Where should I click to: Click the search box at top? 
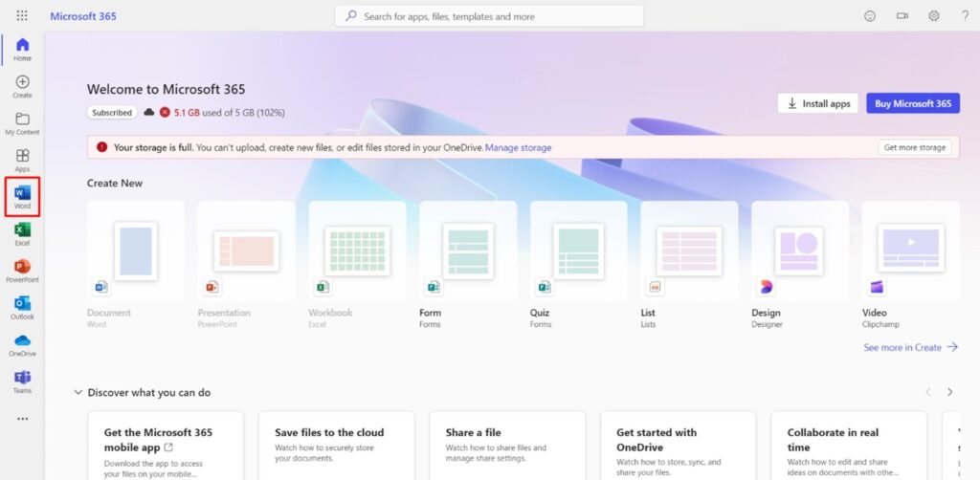(489, 16)
